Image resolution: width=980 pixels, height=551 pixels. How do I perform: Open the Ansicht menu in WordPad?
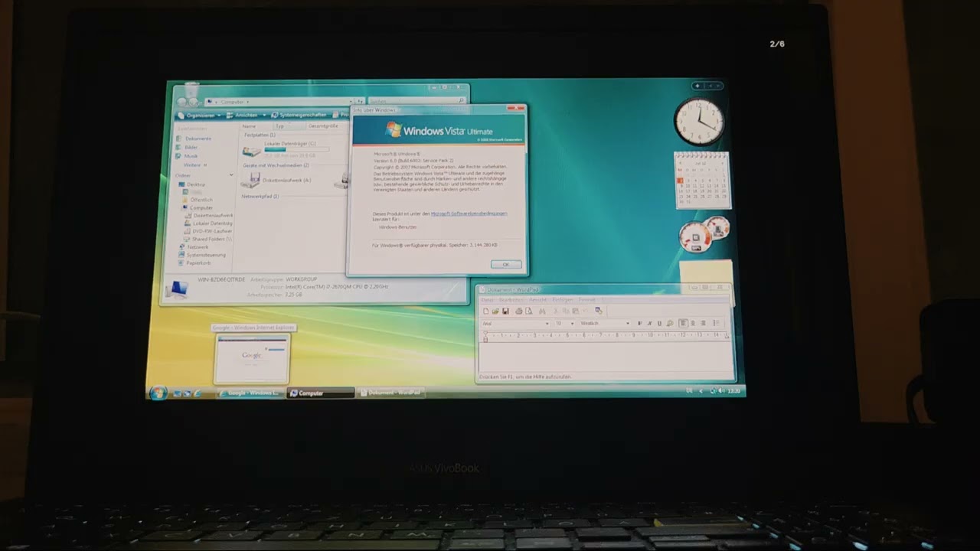(537, 300)
